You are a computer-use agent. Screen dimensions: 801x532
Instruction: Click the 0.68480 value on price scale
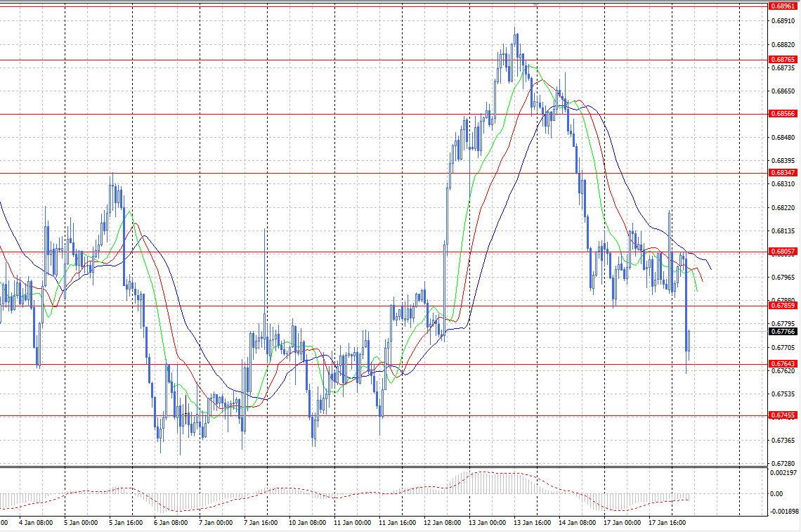(x=783, y=138)
